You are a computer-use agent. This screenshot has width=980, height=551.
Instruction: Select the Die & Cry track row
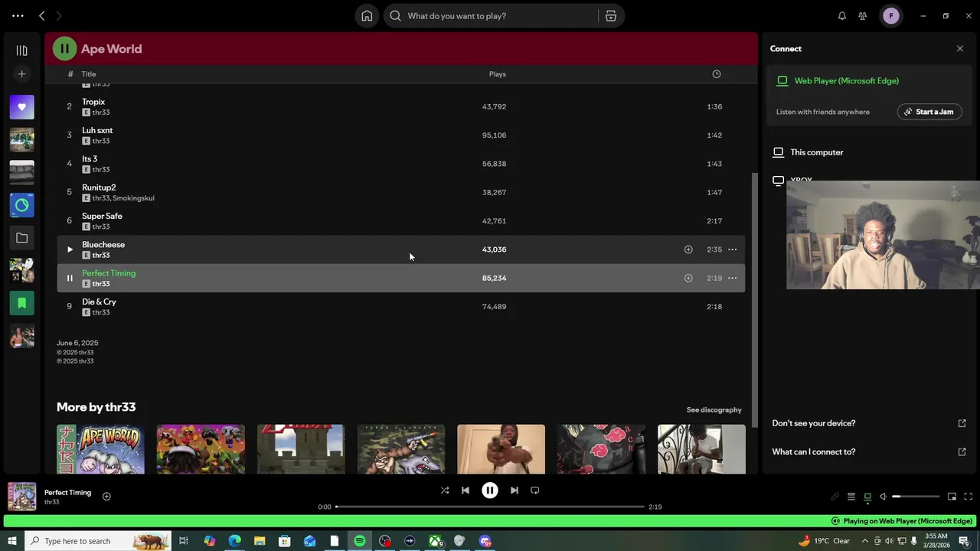pos(400,307)
